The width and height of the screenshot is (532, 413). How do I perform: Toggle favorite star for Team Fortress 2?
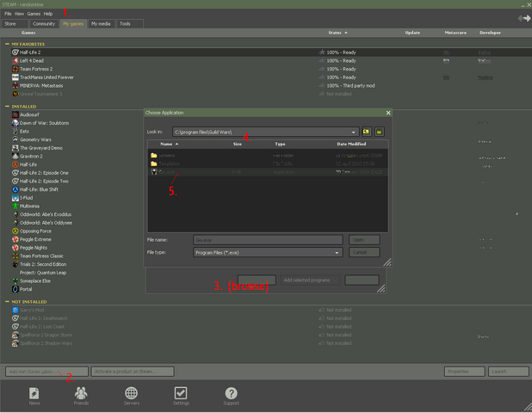pyautogui.click(x=322, y=69)
